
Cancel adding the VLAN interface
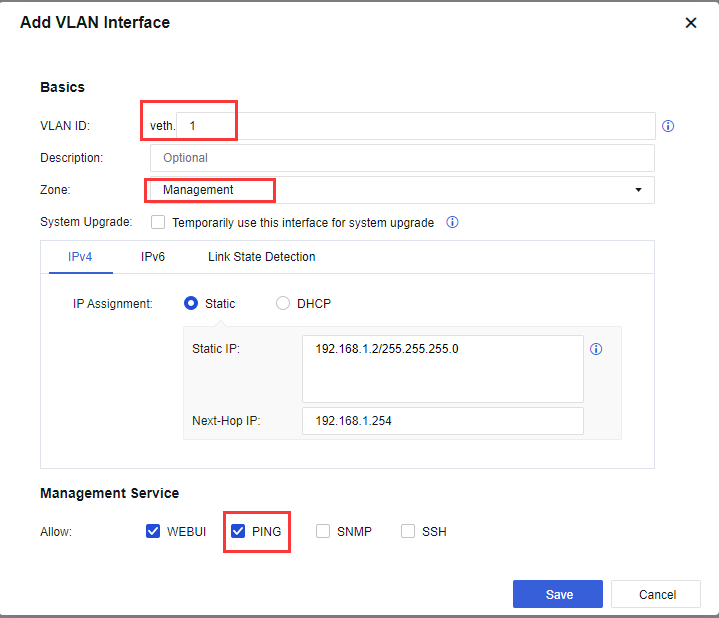(x=656, y=594)
